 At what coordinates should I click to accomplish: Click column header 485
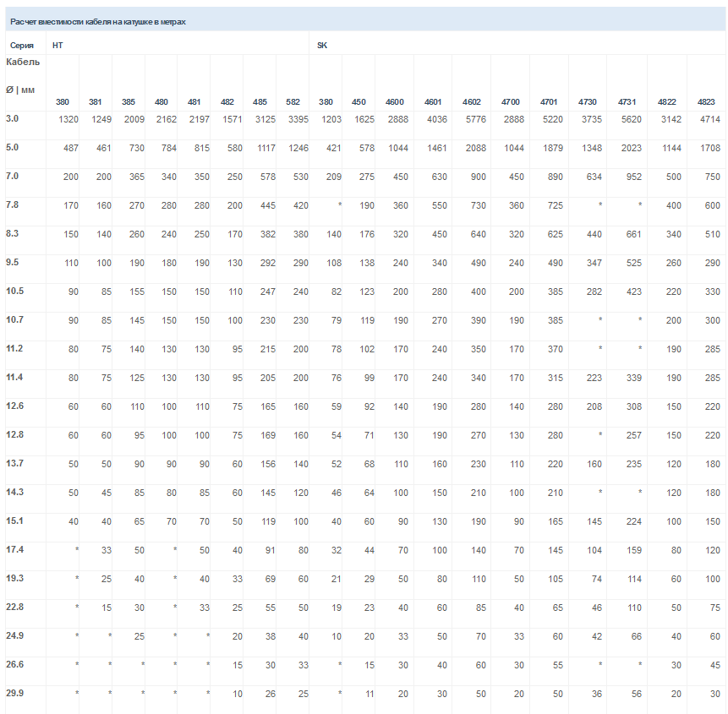[260, 102]
